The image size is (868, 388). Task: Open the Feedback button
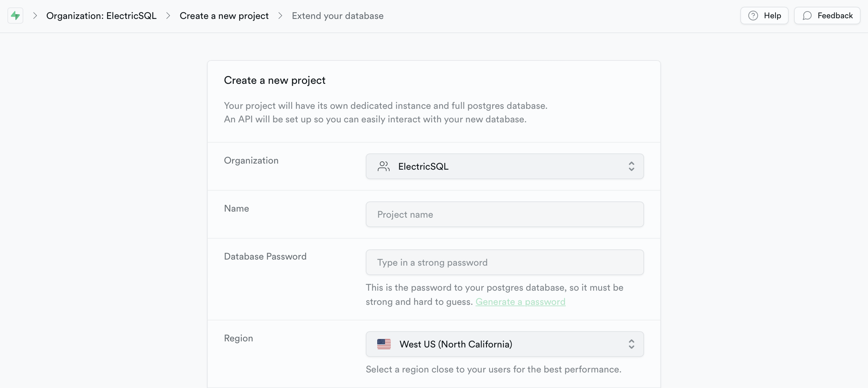pos(827,16)
